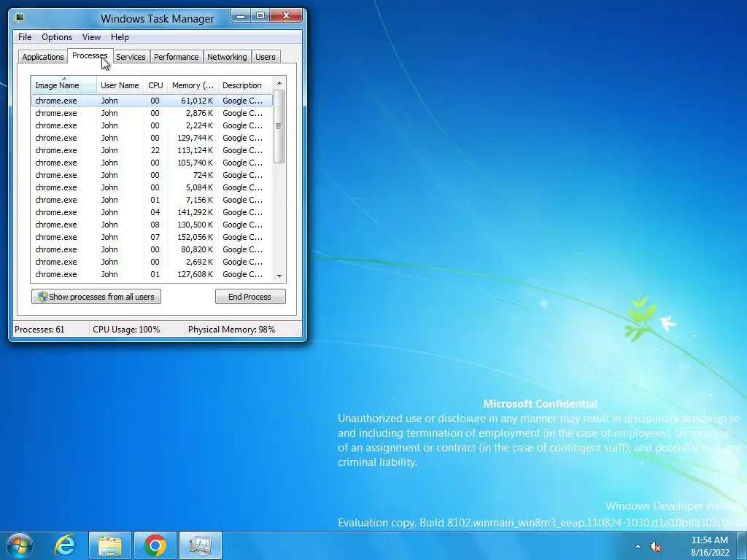Sort by Image Name column header

[64, 85]
